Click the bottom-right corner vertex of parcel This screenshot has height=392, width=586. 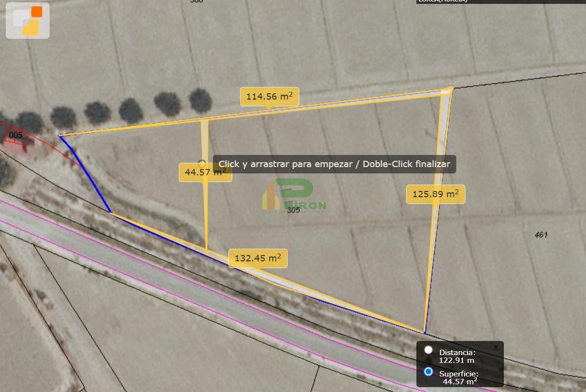tap(425, 333)
